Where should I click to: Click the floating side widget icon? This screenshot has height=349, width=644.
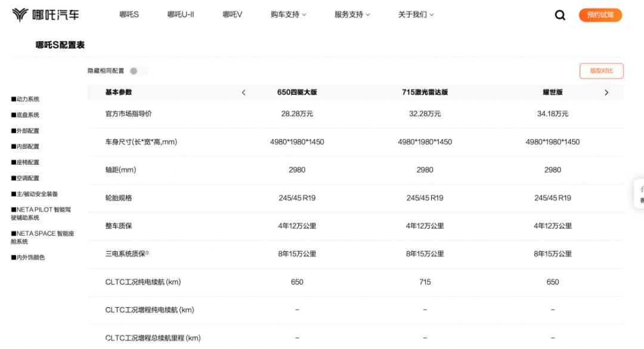click(640, 194)
